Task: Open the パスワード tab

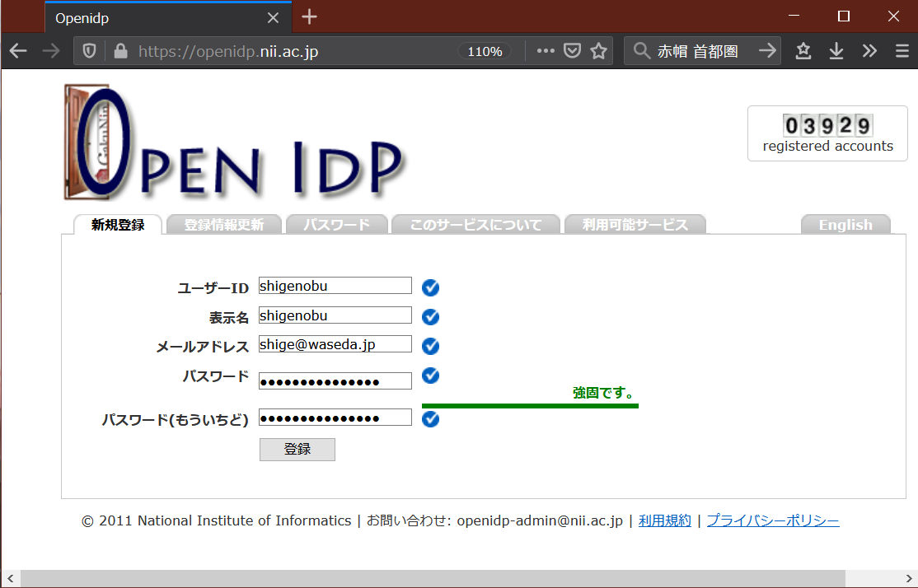Action: click(337, 225)
